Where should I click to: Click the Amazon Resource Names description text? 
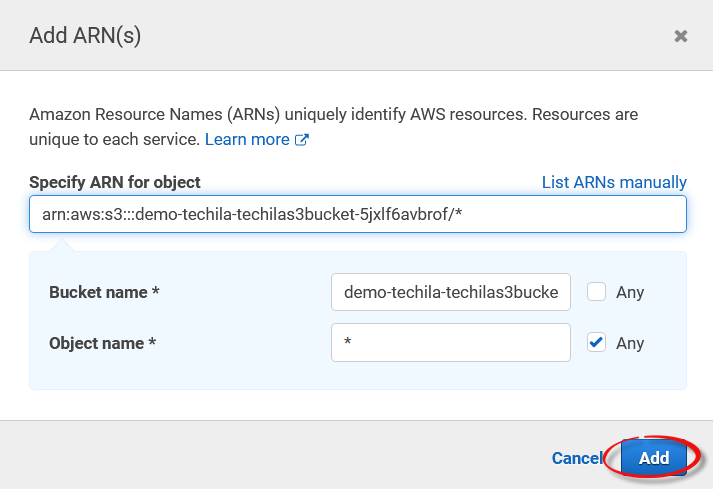tap(333, 115)
